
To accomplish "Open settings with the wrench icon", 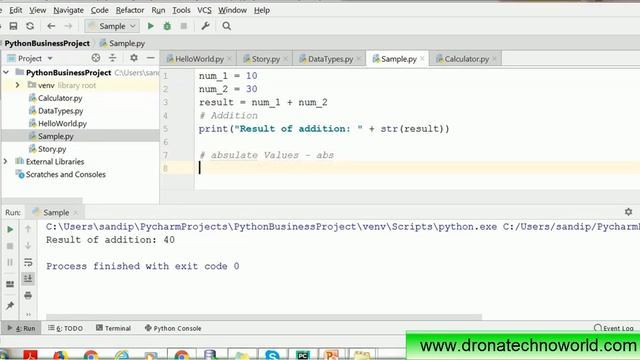I will [x=205, y=26].
